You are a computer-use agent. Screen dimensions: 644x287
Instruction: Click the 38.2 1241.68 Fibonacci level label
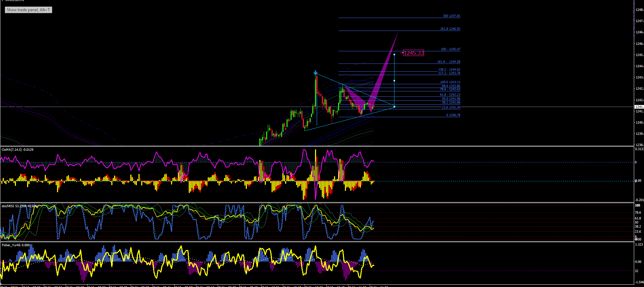451,103
